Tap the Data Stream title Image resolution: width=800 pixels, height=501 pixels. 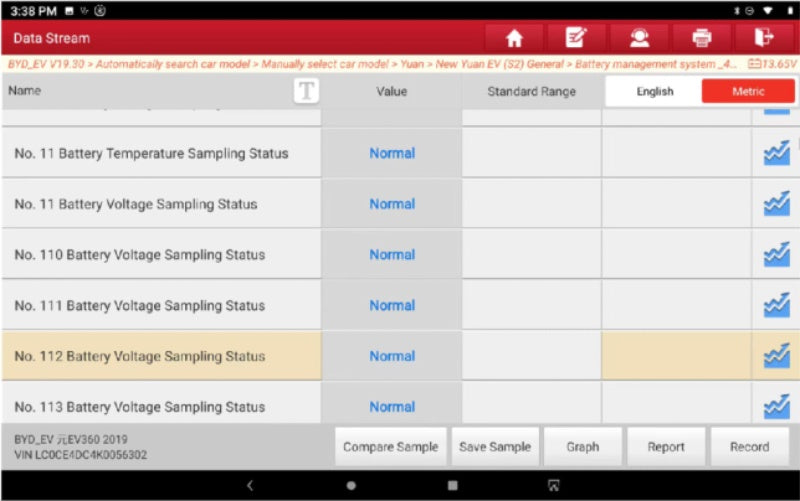point(52,38)
